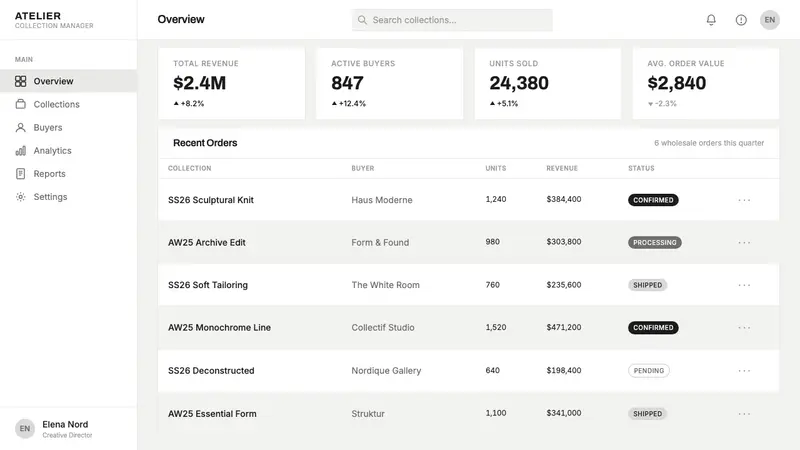Viewport: 800px width, 450px height.
Task: Click the Buyers person icon
Action: tap(20, 128)
